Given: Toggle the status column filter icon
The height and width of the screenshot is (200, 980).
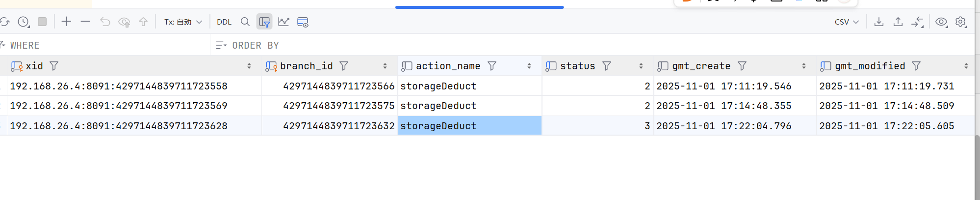Looking at the screenshot, I should [607, 66].
